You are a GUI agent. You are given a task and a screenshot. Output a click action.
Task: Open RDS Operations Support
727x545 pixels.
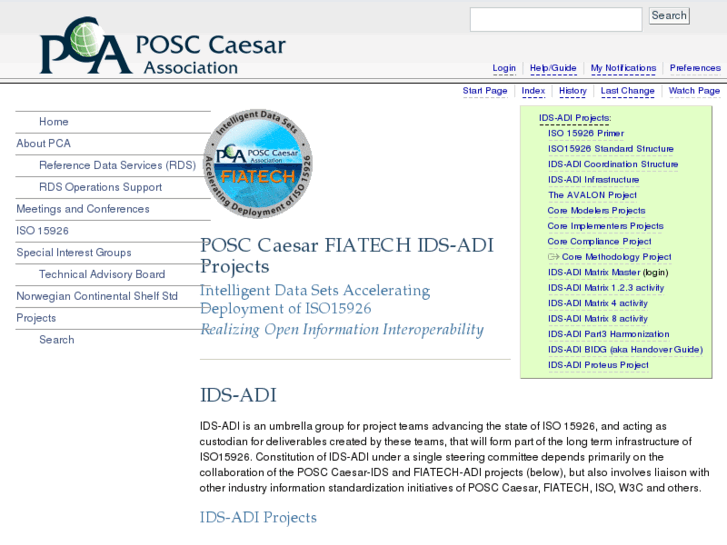(x=101, y=187)
